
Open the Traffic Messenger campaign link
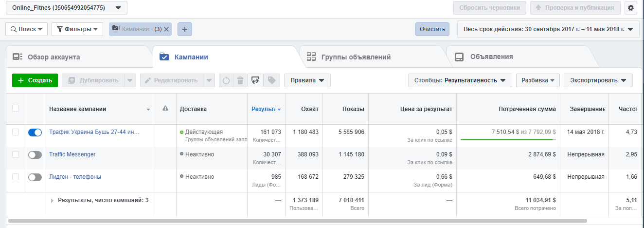point(72,154)
